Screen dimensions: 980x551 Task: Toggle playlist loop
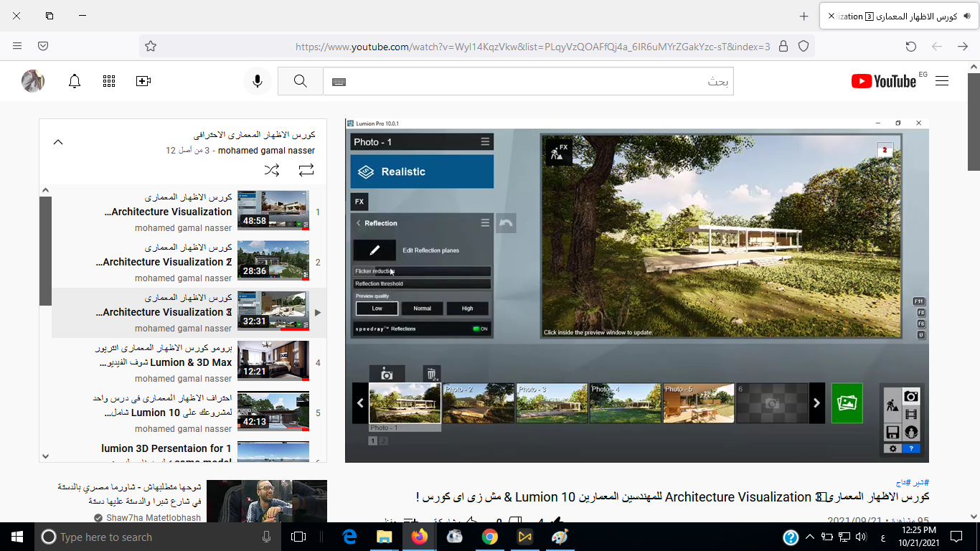[306, 170]
